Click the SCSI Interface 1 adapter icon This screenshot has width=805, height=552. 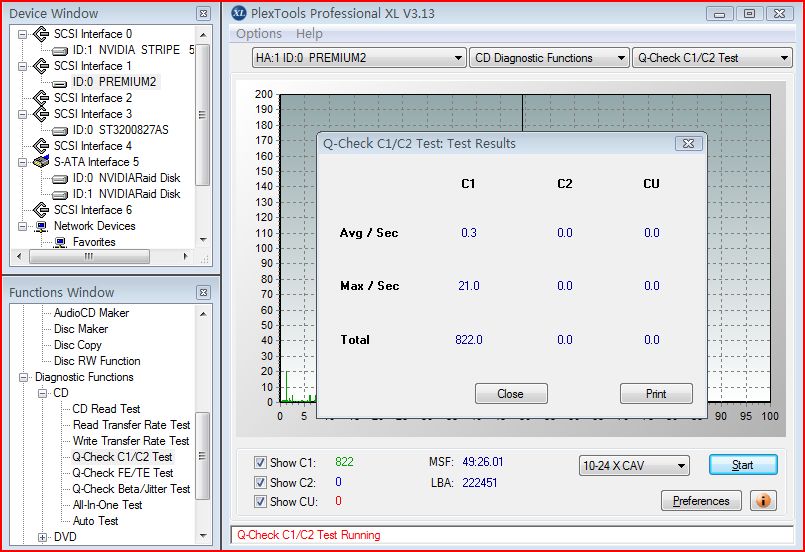(x=41, y=66)
